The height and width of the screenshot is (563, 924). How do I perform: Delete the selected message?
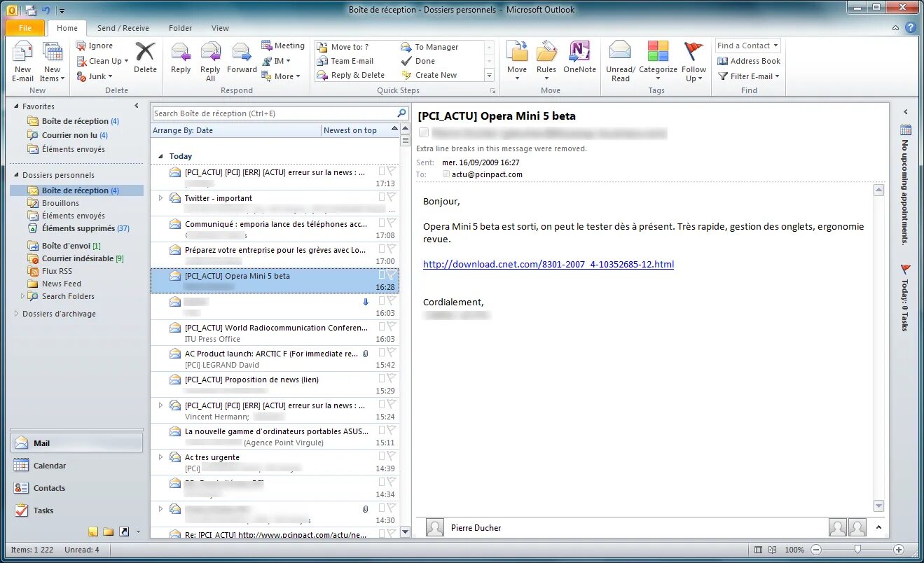pyautogui.click(x=145, y=57)
